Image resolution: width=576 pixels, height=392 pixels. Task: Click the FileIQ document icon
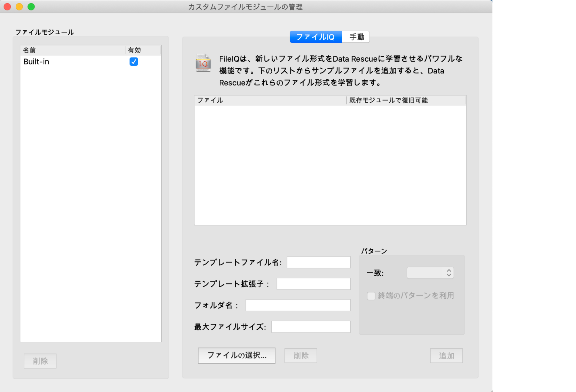coord(203,63)
